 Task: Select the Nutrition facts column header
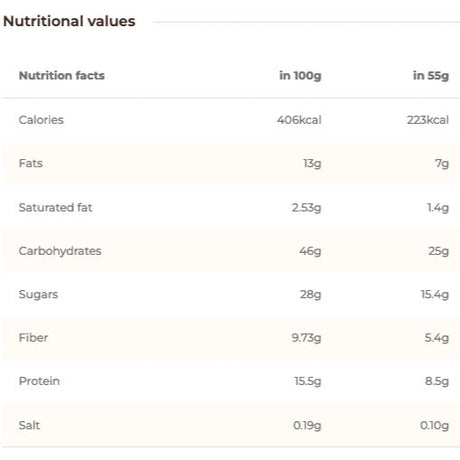(x=62, y=75)
